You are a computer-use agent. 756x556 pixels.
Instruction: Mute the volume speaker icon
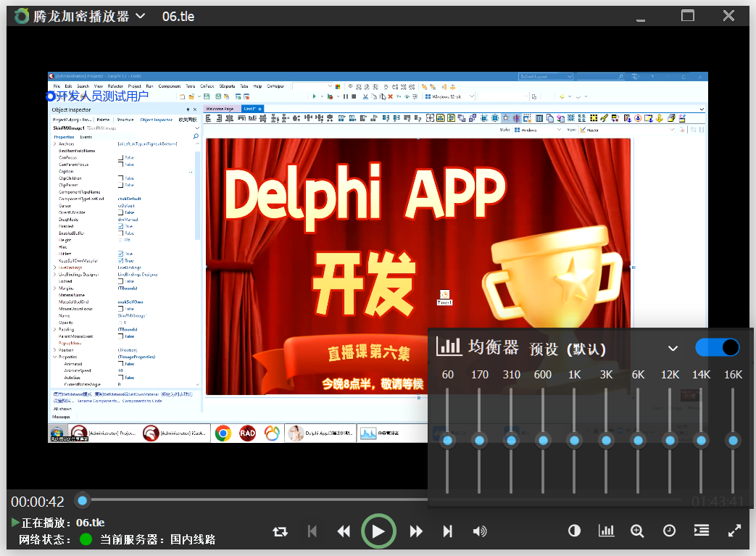pos(480,531)
